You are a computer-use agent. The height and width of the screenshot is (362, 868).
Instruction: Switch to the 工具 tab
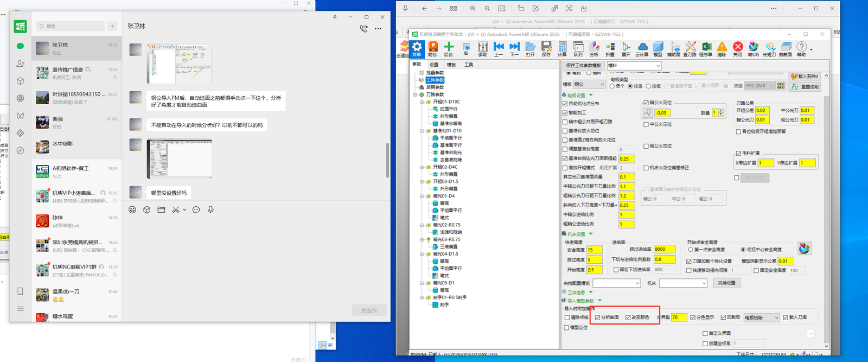(x=469, y=65)
